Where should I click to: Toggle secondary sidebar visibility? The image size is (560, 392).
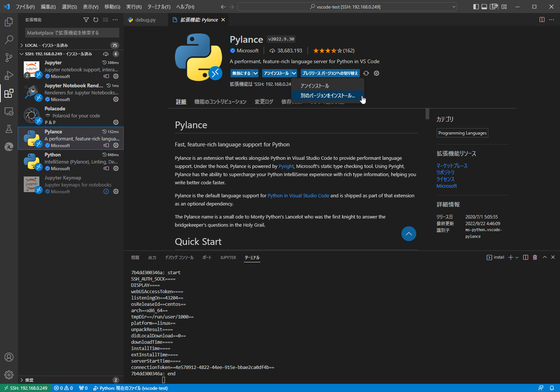click(494, 7)
